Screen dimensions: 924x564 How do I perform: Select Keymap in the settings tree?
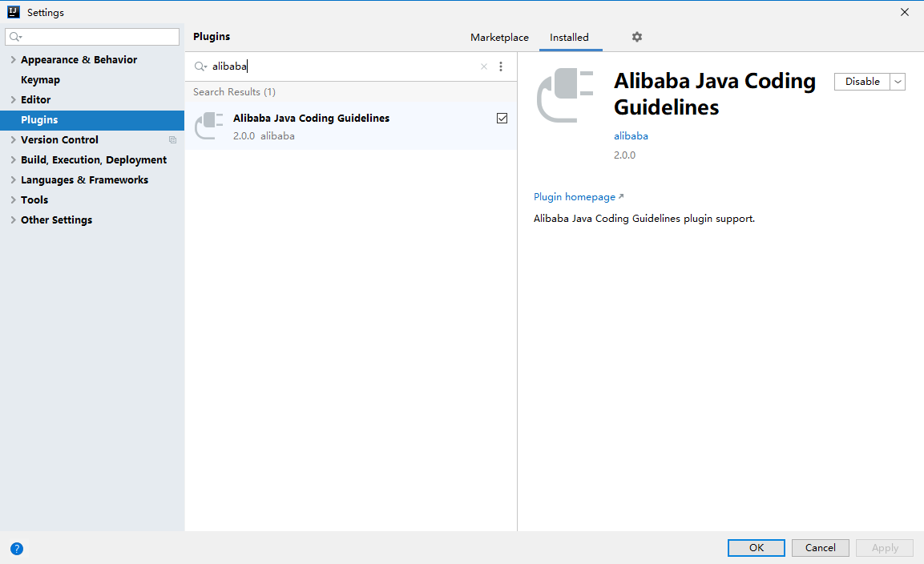[x=40, y=79]
